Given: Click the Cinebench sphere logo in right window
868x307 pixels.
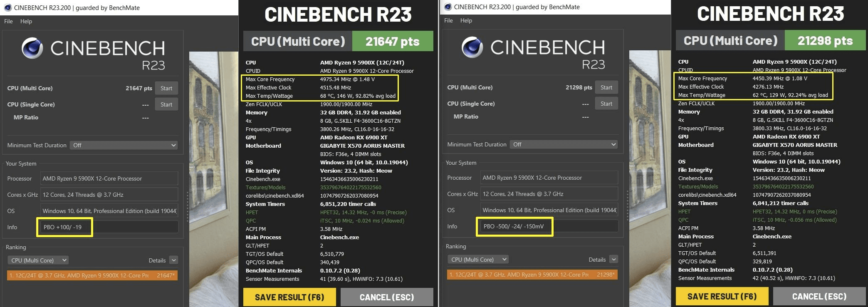Looking at the screenshot, I should tap(472, 47).
